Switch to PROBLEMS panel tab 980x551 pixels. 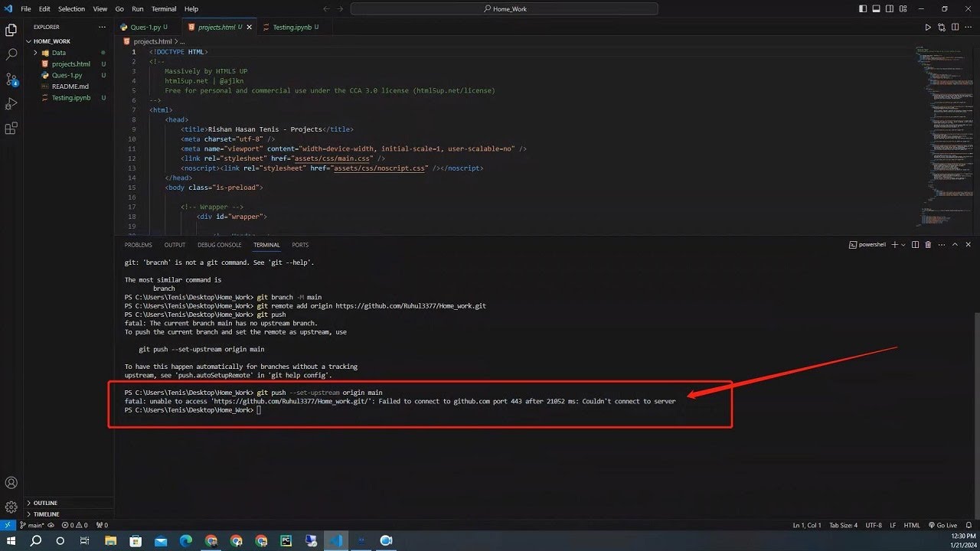click(139, 245)
